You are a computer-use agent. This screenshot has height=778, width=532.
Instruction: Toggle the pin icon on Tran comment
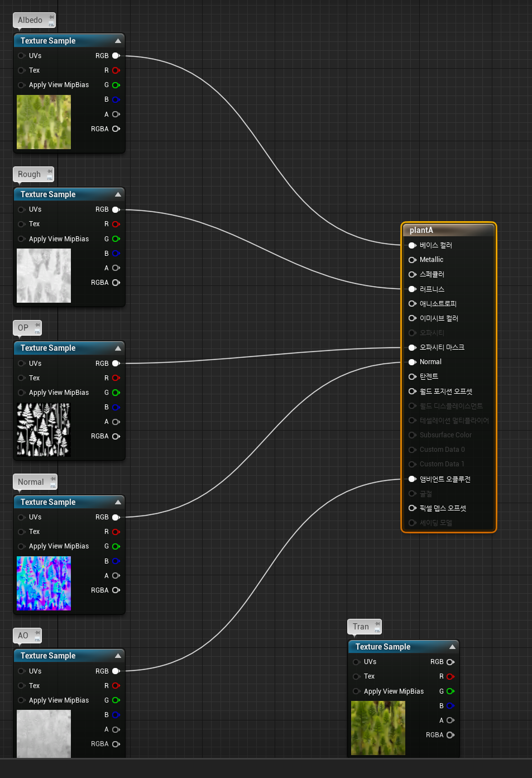[378, 623]
